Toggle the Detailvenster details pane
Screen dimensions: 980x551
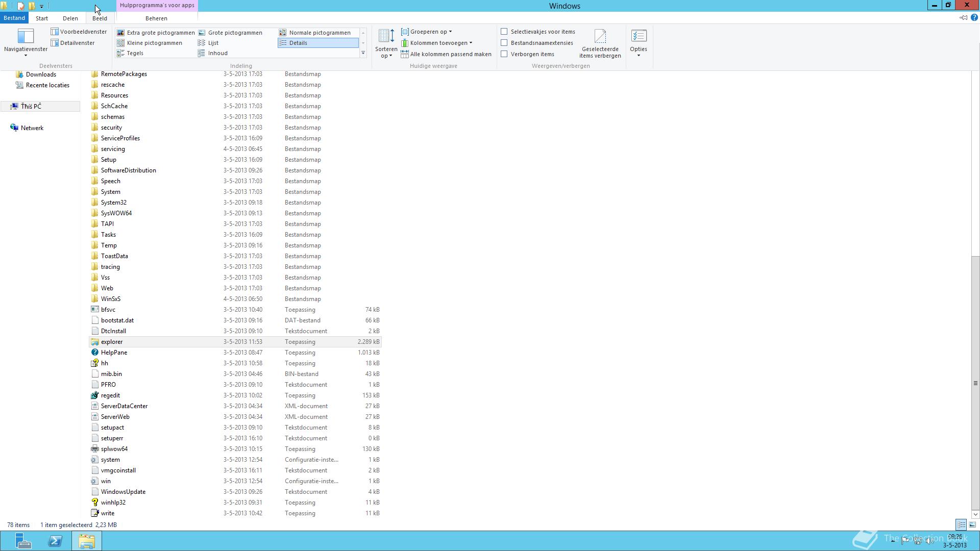click(x=72, y=43)
